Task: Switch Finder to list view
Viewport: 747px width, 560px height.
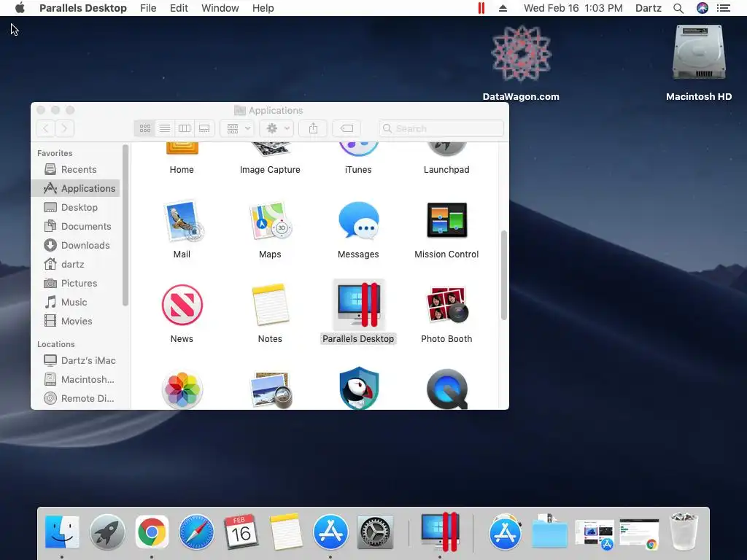Action: [x=165, y=128]
